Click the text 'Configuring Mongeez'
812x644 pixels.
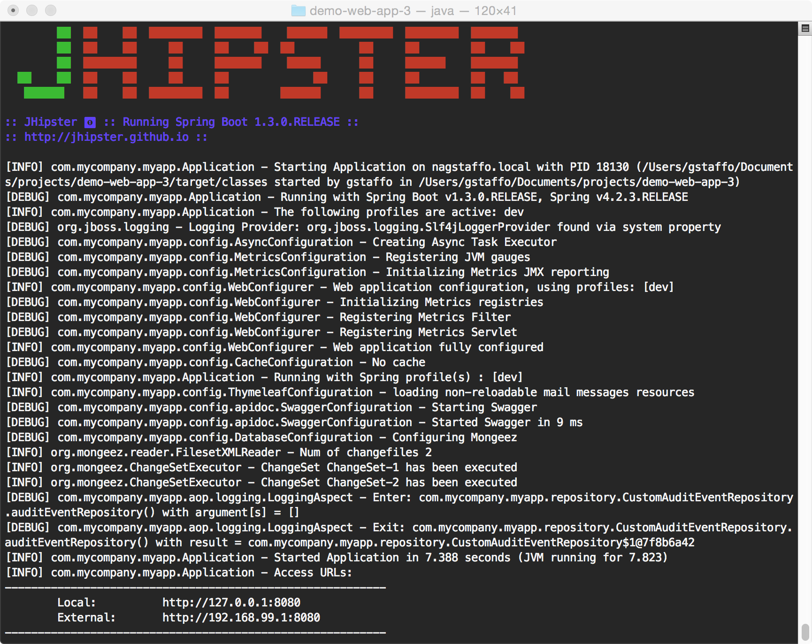(455, 437)
